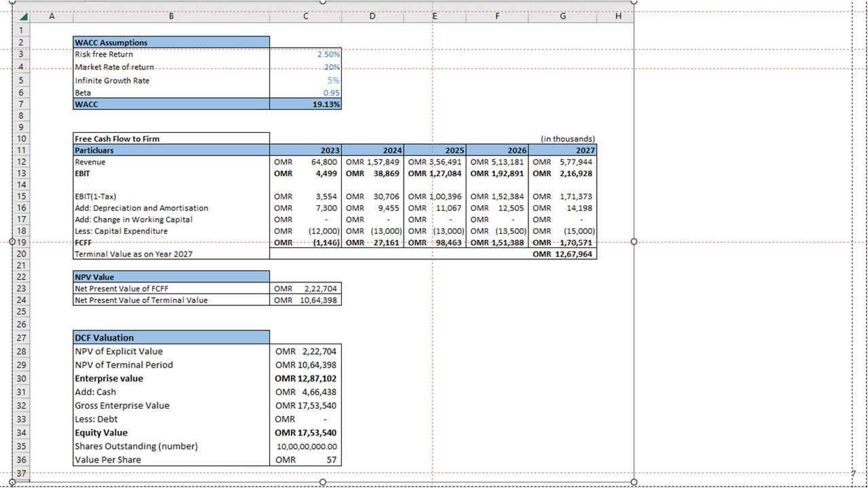Click the Risk free Return 2.50% value
The image size is (868, 488).
click(x=305, y=54)
